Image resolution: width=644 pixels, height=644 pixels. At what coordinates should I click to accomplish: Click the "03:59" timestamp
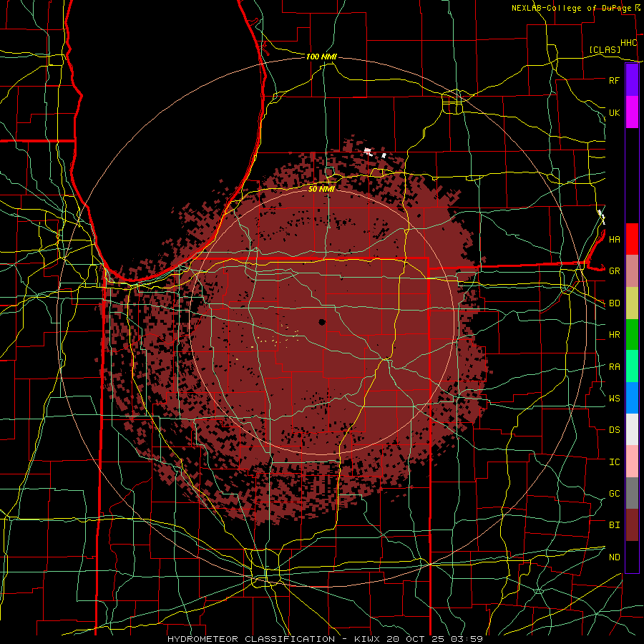[467, 639]
